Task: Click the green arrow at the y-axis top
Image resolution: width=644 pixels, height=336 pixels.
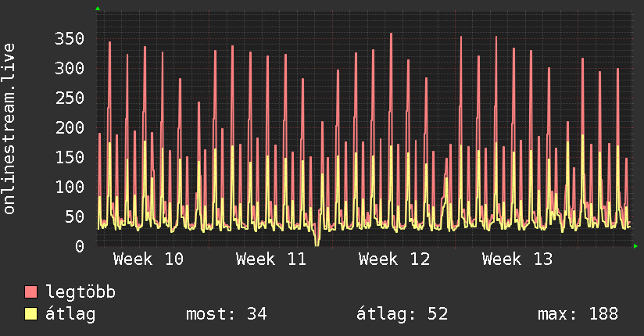Action: point(98,9)
